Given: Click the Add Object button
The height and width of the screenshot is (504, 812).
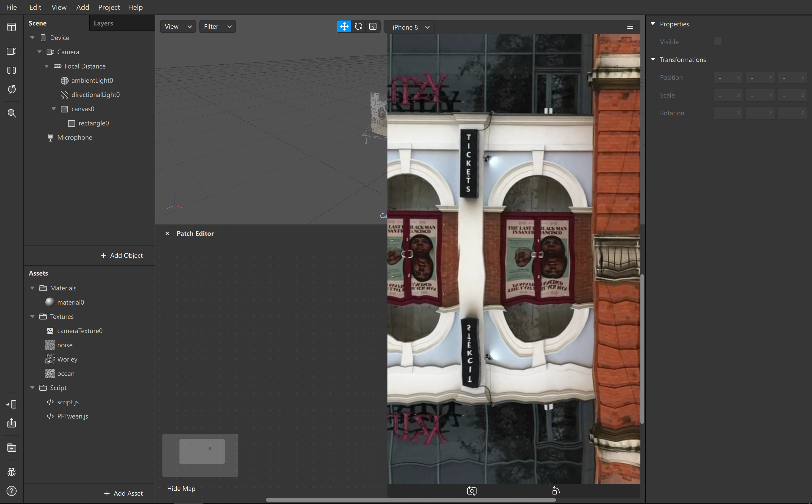Looking at the screenshot, I should [122, 256].
